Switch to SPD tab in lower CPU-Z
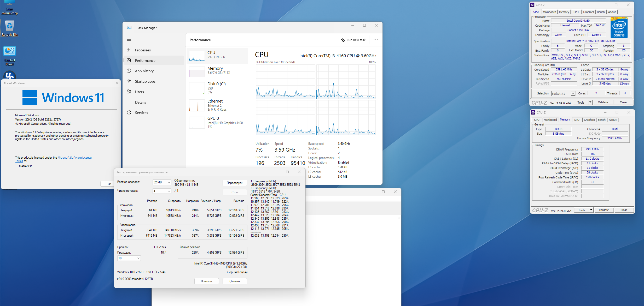Image resolution: width=644 pixels, height=306 pixels. click(577, 120)
